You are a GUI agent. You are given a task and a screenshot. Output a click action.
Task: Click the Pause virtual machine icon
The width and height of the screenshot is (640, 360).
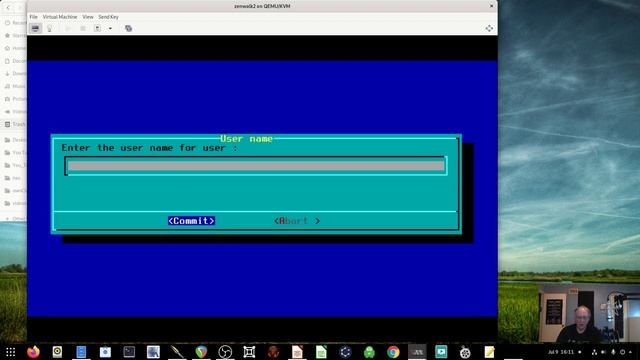click(x=83, y=28)
